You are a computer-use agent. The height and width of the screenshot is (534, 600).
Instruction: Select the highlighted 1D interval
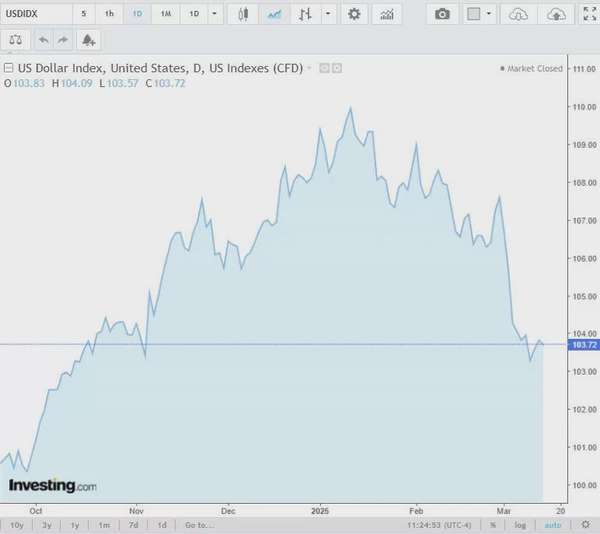click(x=137, y=14)
